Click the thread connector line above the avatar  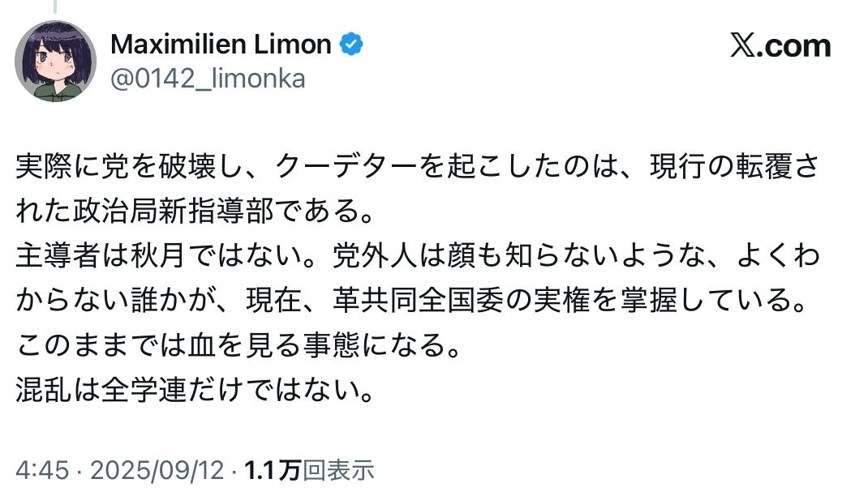tap(56, 6)
